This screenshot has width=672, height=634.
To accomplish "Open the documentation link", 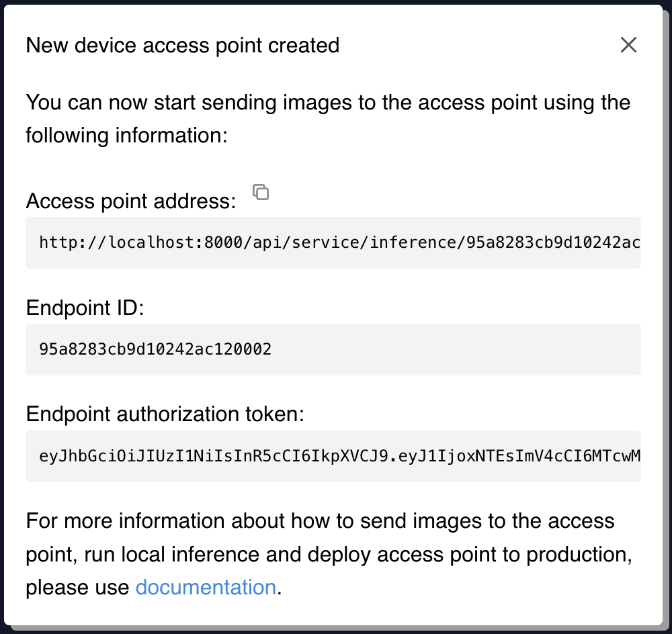I will click(206, 588).
